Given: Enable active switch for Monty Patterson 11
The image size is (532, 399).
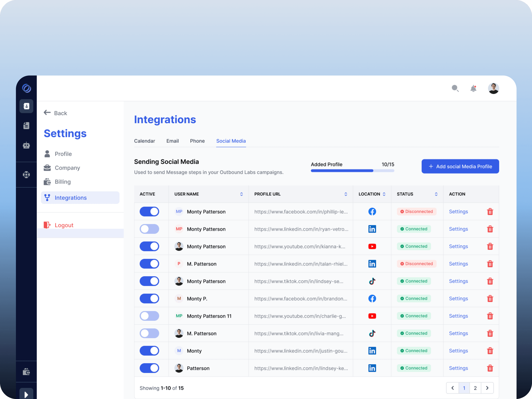Looking at the screenshot, I should click(x=149, y=316).
